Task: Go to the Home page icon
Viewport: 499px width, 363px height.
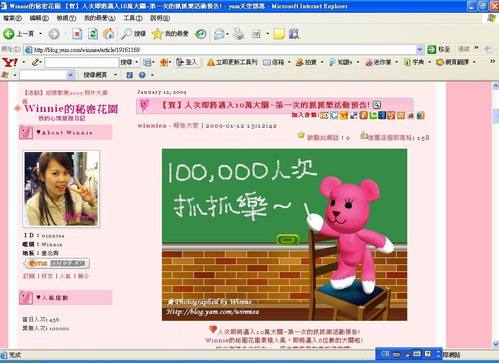Action: [x=108, y=34]
